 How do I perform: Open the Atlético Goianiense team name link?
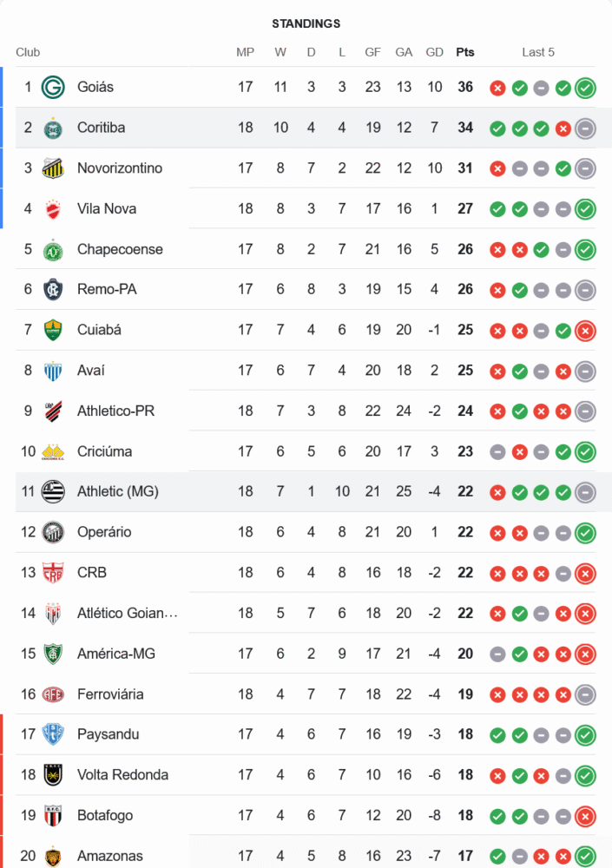(127, 613)
